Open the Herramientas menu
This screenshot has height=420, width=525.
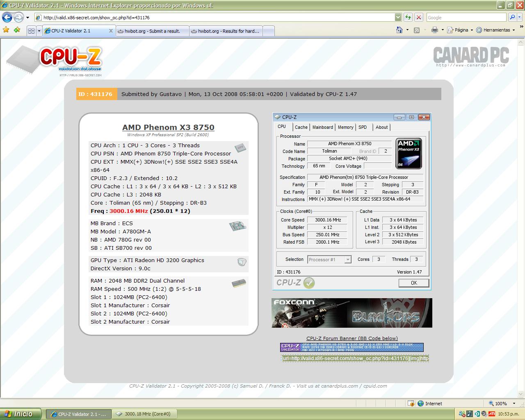495,30
